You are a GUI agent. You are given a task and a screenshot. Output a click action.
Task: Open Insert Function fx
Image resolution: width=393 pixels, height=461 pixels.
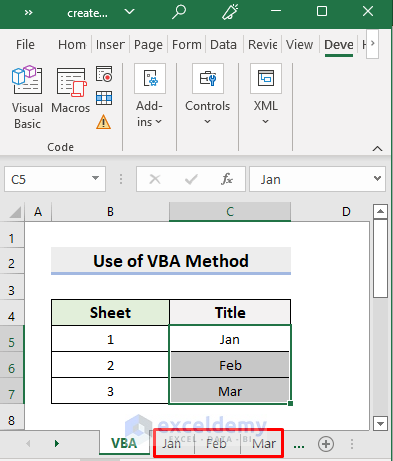pos(227,179)
